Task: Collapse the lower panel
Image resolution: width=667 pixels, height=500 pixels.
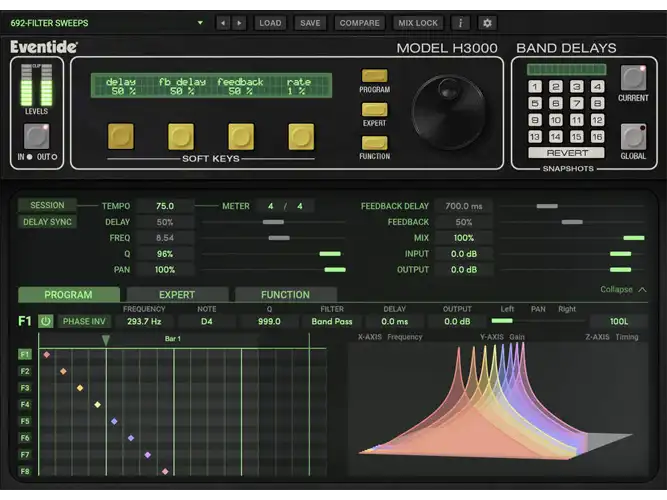Action: point(623,289)
